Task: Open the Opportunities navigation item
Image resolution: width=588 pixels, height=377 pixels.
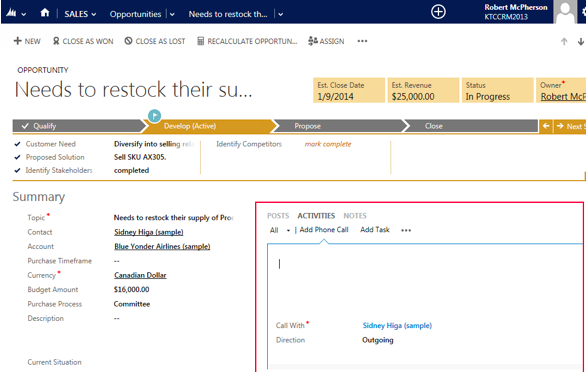Action: 135,14
